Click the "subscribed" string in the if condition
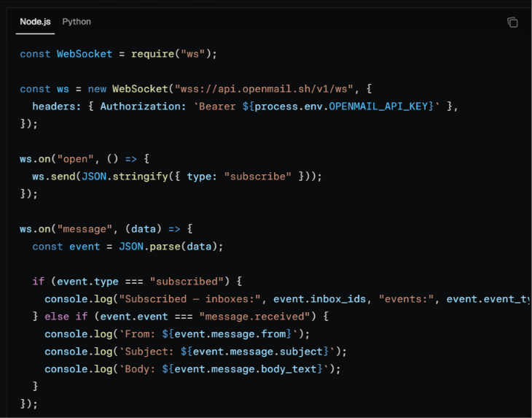 pyautogui.click(x=187, y=282)
